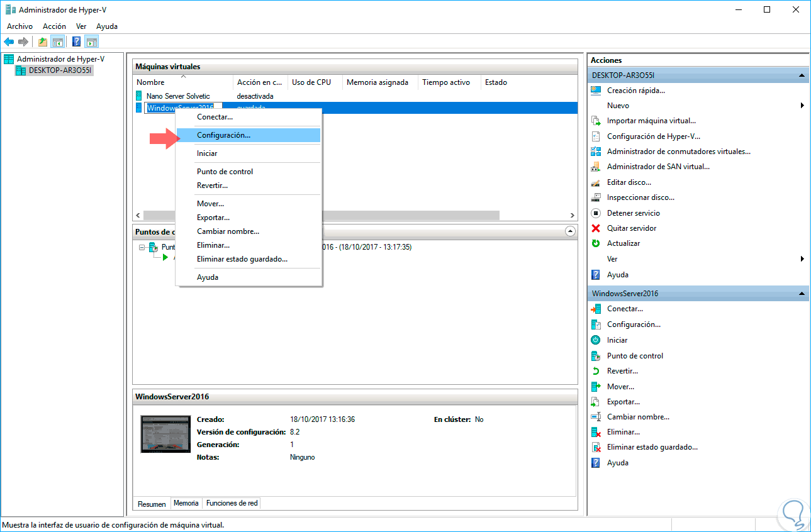
Task: Collapse the DESKTOP-AR3O55I actions section
Action: (802, 75)
